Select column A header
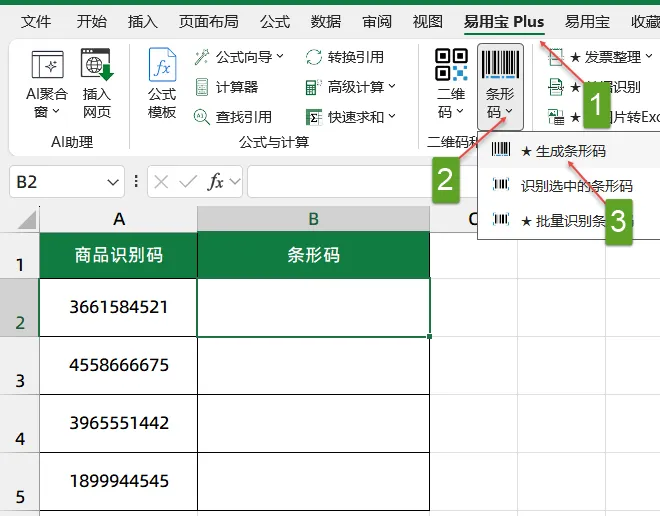Viewport: 660px width, 516px height. coord(119,219)
